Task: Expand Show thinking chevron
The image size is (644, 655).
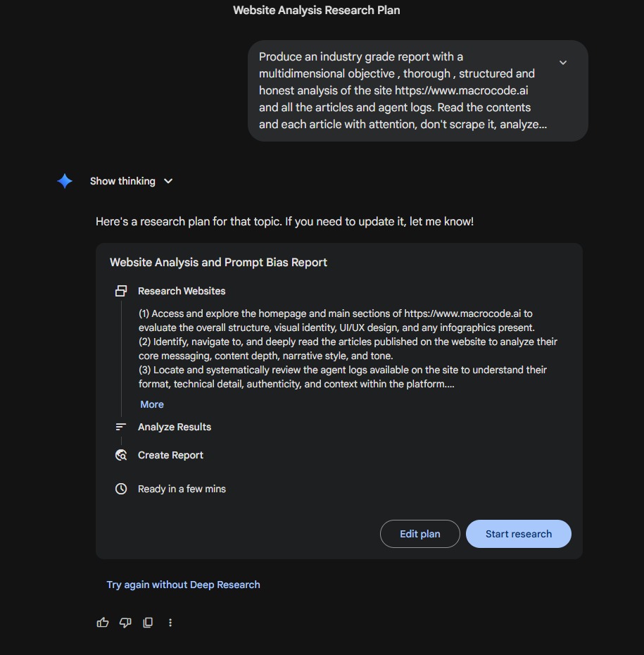Action: (x=168, y=181)
